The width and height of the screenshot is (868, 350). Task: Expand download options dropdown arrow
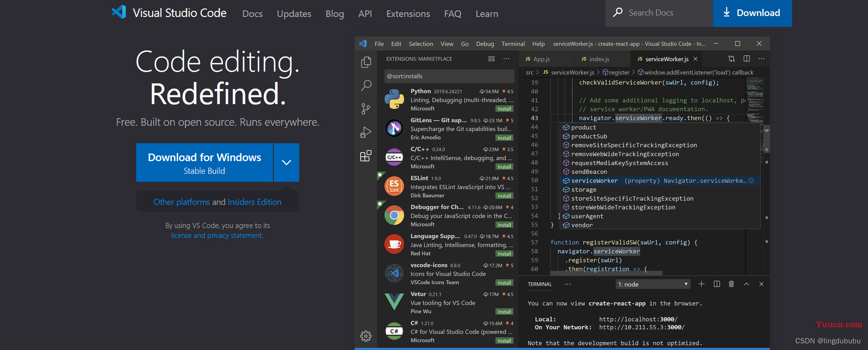pyautogui.click(x=287, y=163)
